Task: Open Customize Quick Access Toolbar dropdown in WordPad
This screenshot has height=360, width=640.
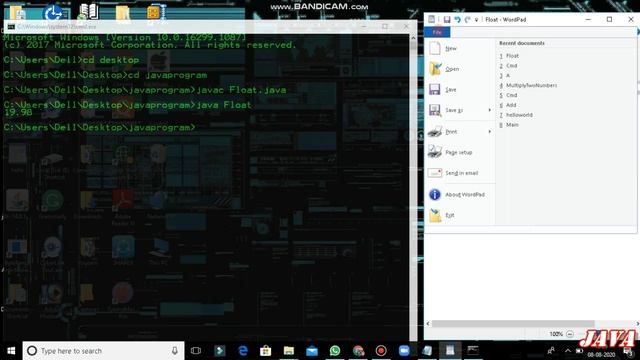Action: click(x=476, y=20)
